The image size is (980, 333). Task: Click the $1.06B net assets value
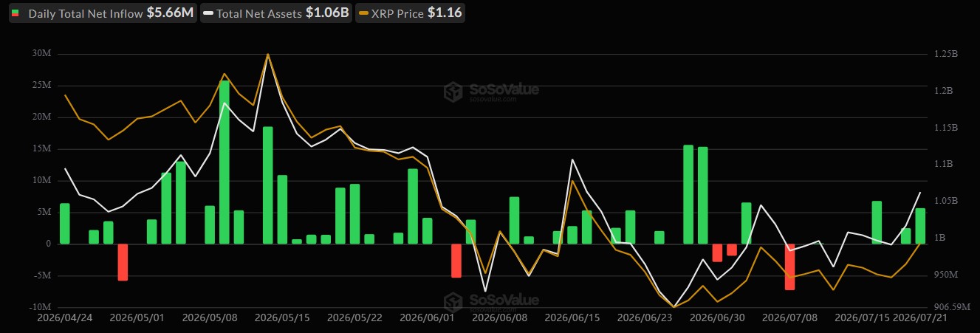tap(327, 13)
